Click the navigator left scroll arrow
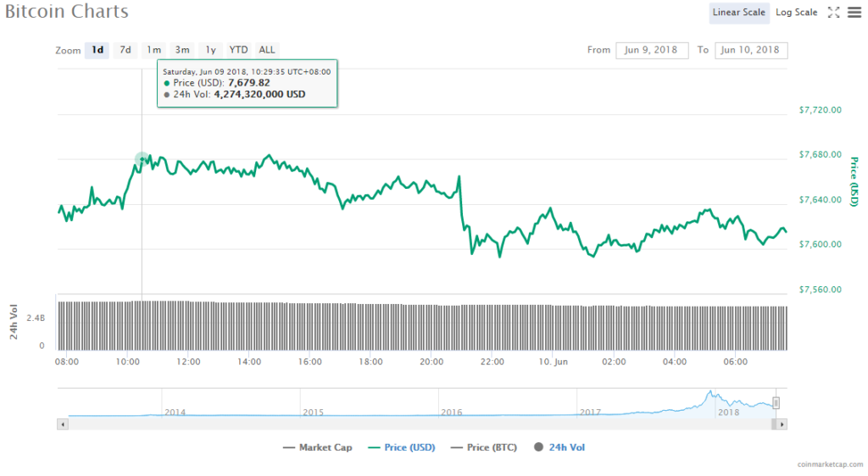The image size is (868, 476). (x=63, y=424)
